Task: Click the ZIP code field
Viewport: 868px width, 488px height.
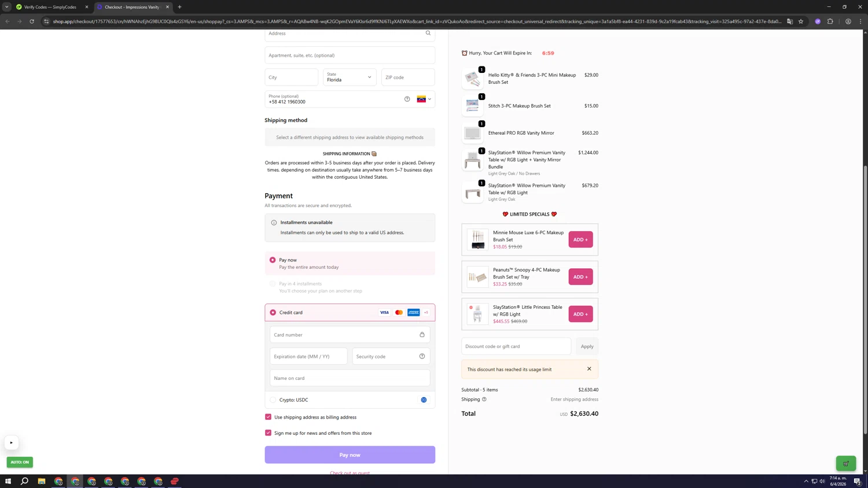Action: 408,77
